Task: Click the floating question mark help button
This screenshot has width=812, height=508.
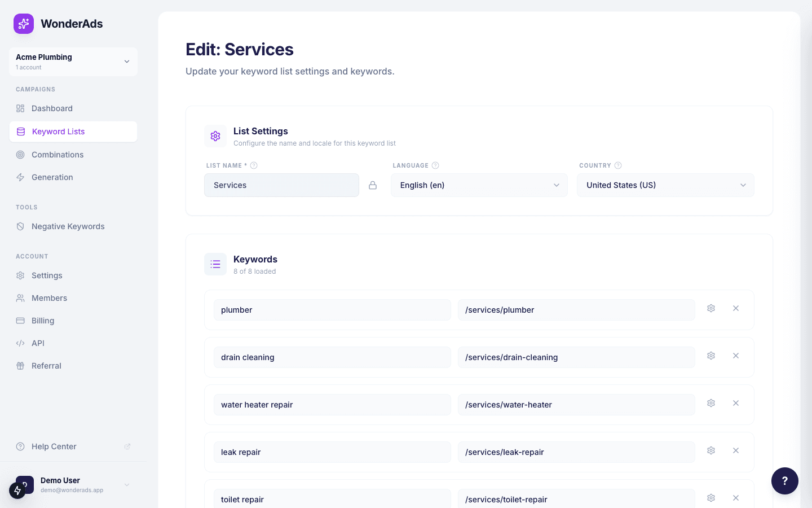Action: (785, 481)
